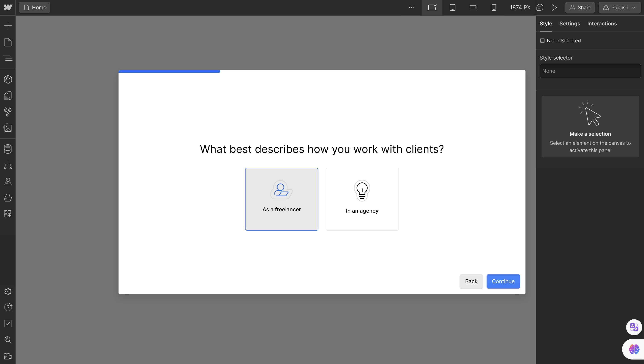The image size is (644, 364).
Task: Open the three-dots more options menu
Action: click(411, 8)
